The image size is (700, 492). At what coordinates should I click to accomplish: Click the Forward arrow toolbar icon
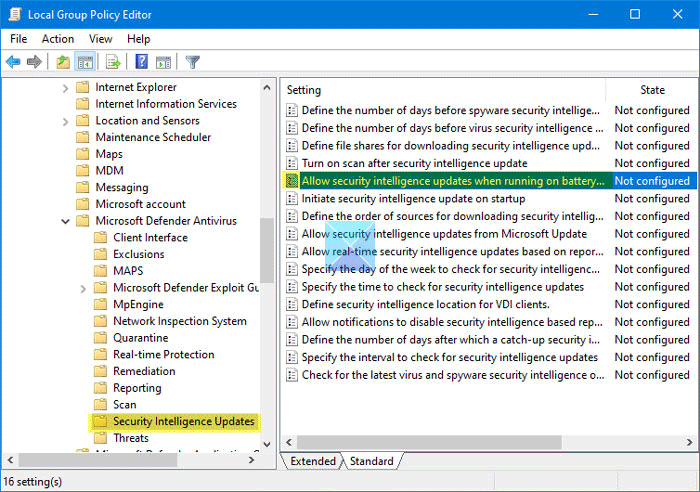pos(34,62)
